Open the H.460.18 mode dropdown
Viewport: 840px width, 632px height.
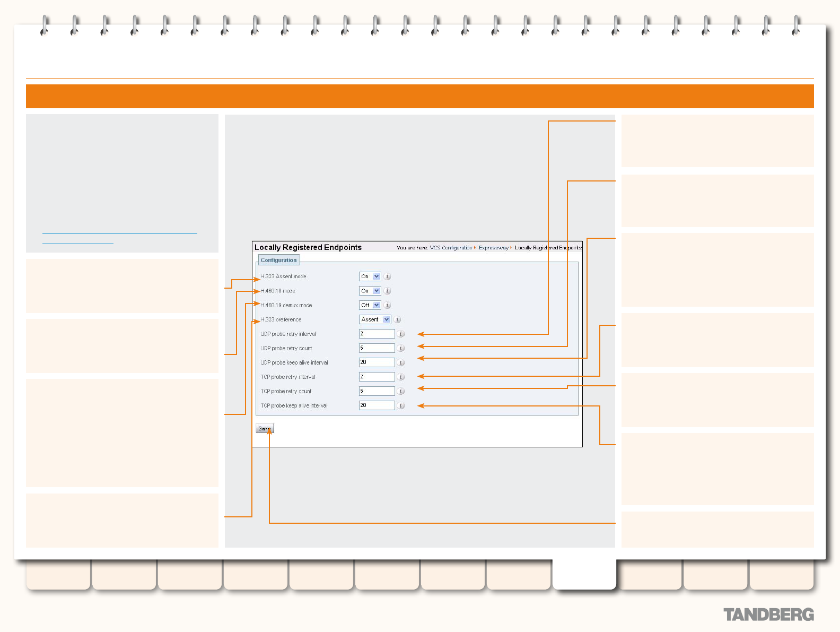point(370,291)
